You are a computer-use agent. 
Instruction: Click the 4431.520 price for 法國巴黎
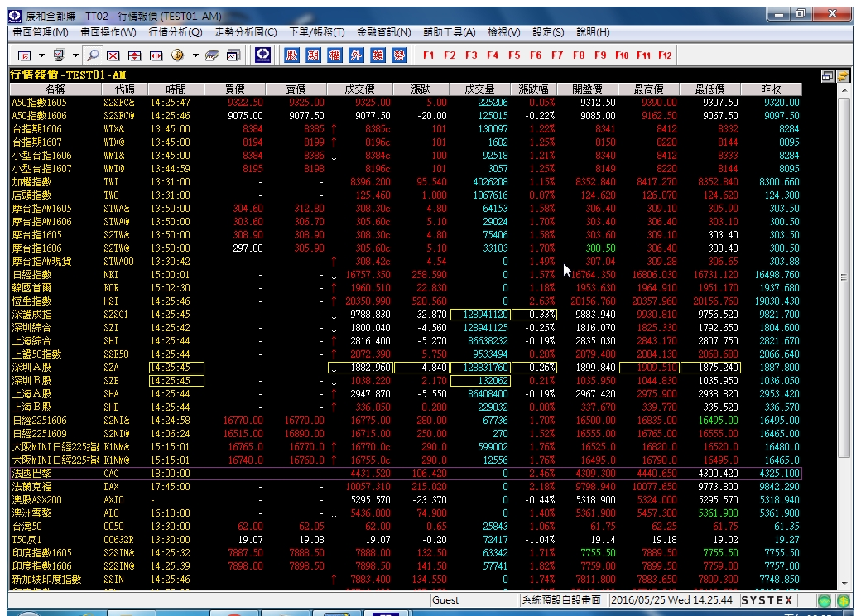370,474
